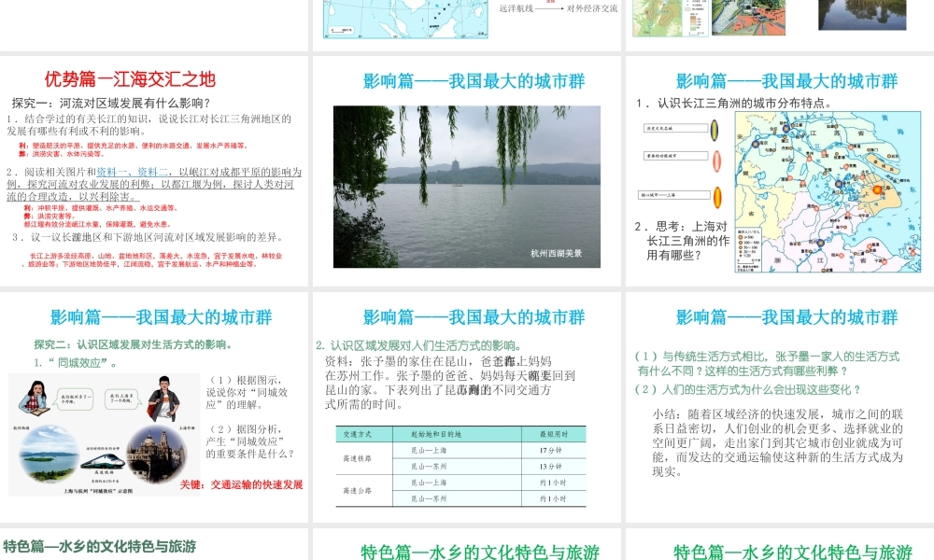This screenshot has width=934, height=560.
Task: Select the slide with the Yangtze delta city map
Action: tap(780, 172)
